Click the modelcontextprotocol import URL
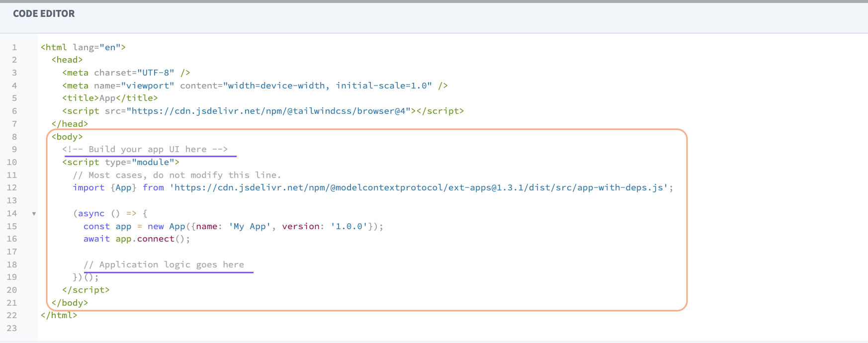 (x=419, y=188)
